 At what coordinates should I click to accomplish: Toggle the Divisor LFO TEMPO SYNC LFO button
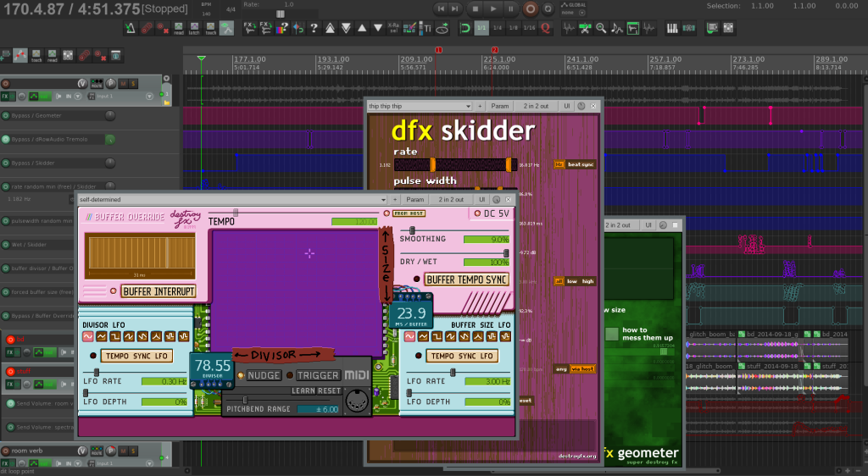[x=136, y=356]
